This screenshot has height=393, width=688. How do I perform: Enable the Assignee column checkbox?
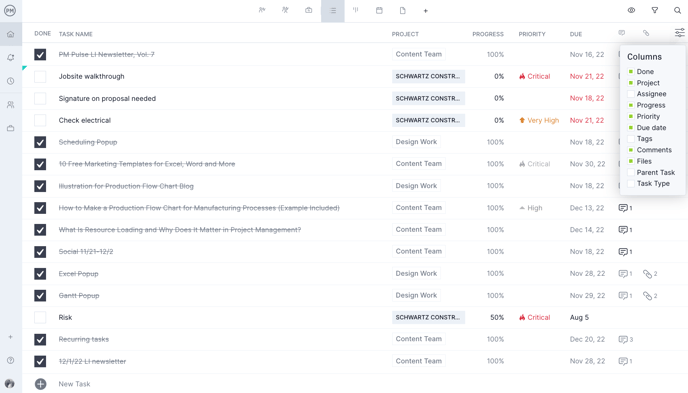pyautogui.click(x=631, y=94)
